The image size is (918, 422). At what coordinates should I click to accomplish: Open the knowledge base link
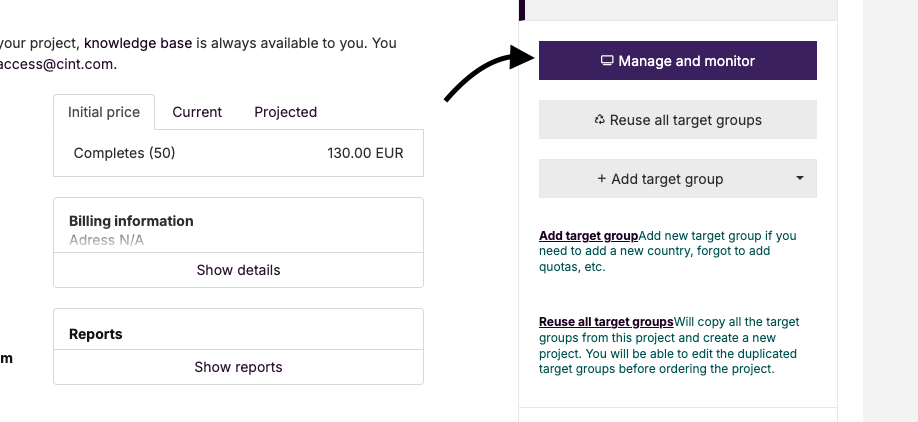coord(138,43)
